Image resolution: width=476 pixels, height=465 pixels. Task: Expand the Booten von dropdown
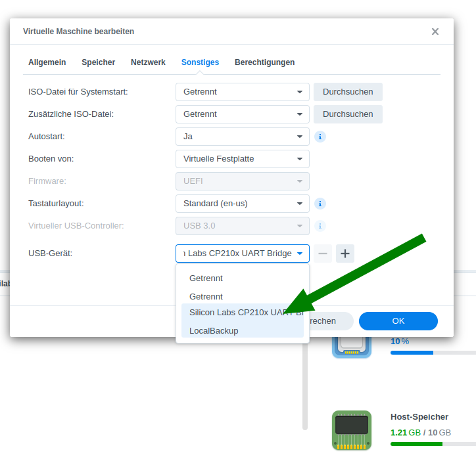click(x=242, y=159)
